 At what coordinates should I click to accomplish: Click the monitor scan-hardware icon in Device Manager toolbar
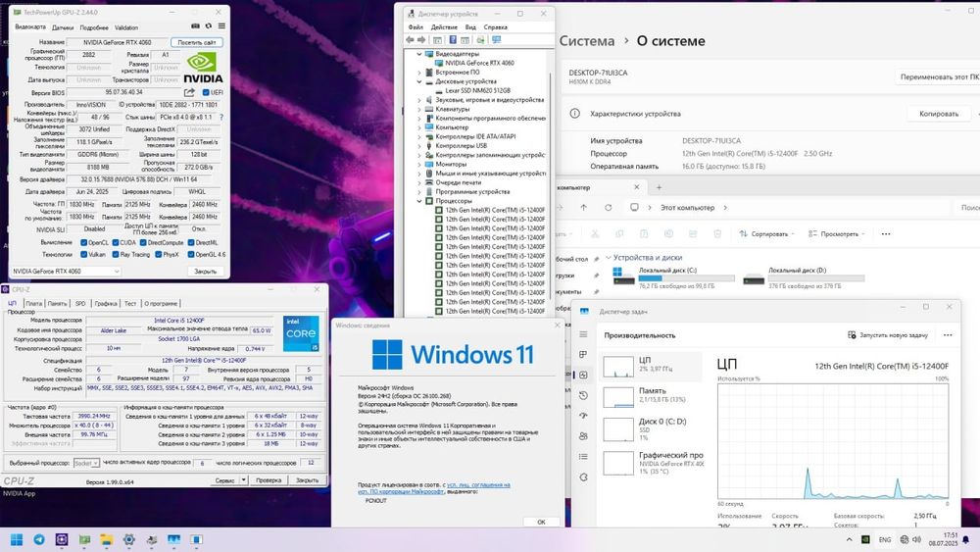click(496, 39)
